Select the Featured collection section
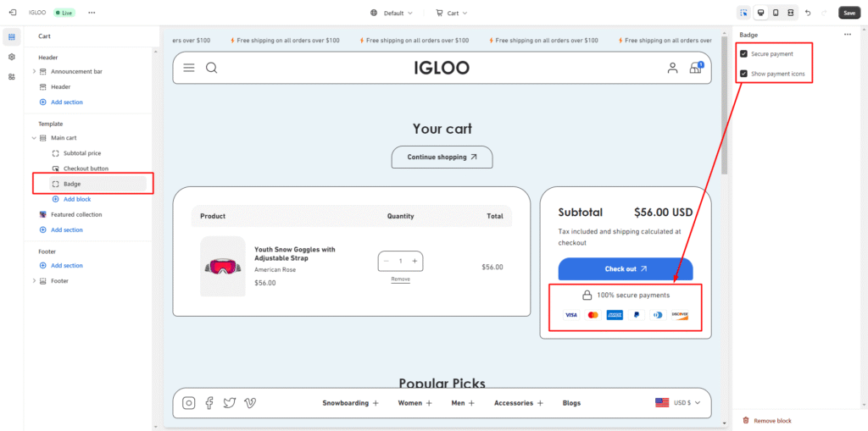The height and width of the screenshot is (431, 868). click(75, 214)
